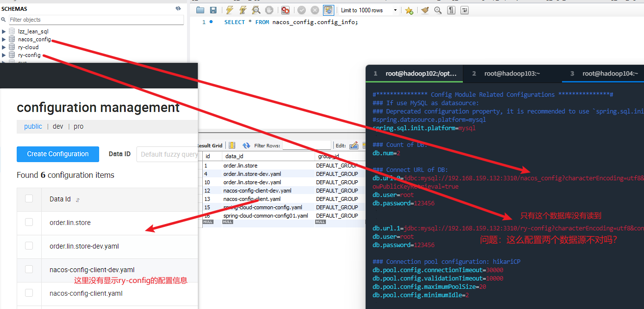Add snippet star-plus icon
This screenshot has width=644, height=309.
409,10
